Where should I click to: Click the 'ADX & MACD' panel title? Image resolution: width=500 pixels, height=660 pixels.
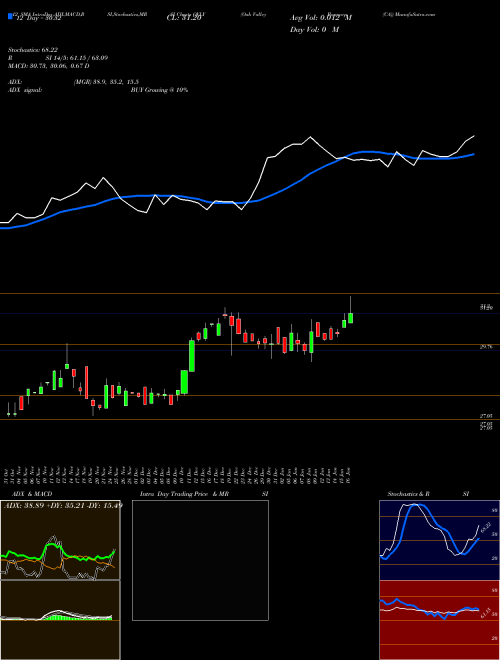[32, 494]
